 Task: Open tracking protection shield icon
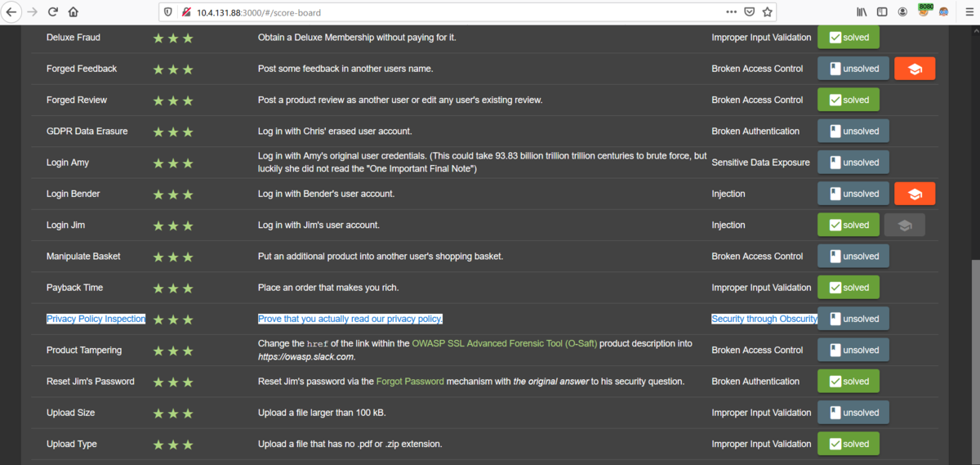coord(169,12)
